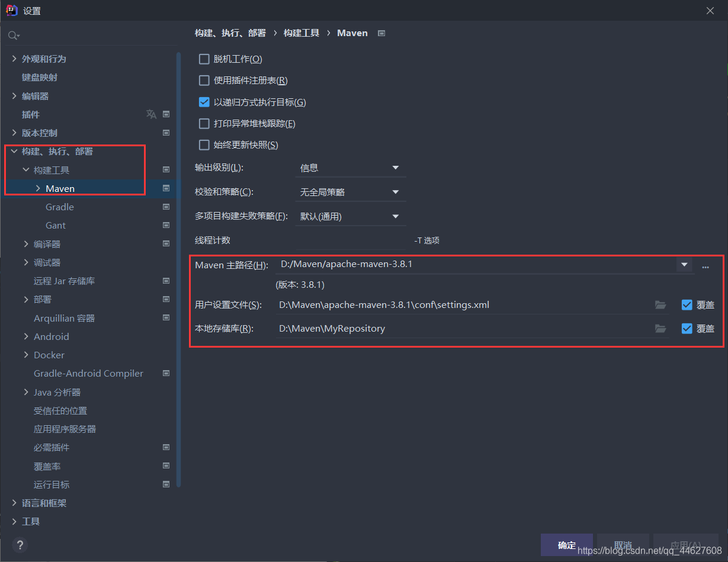The height and width of the screenshot is (562, 728).
Task: Click 构建、执行、部署 in the breadcrumb
Action: point(230,33)
